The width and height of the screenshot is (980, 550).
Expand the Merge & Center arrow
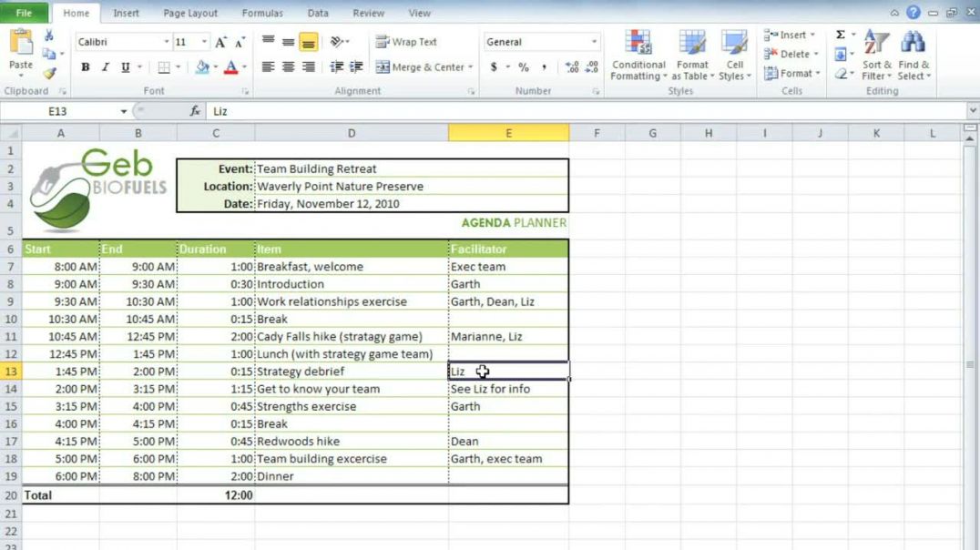coord(470,66)
